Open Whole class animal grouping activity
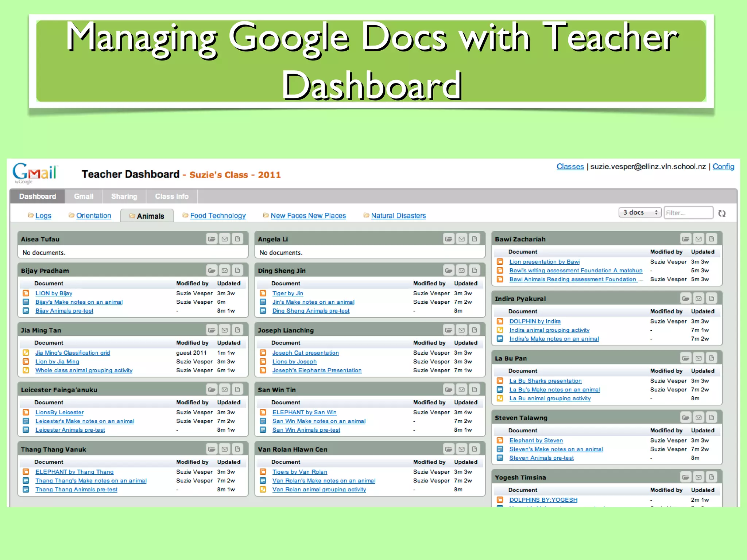The width and height of the screenshot is (747, 560). 84,370
